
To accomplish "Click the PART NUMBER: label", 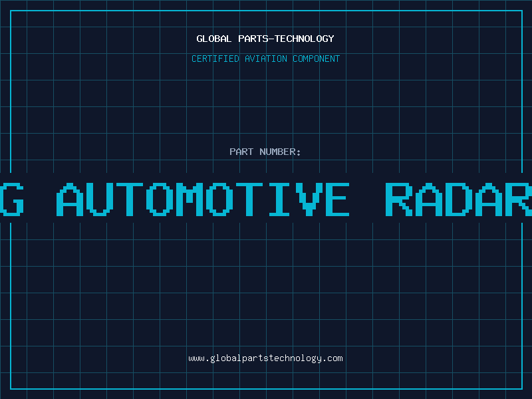I will coord(265,152).
